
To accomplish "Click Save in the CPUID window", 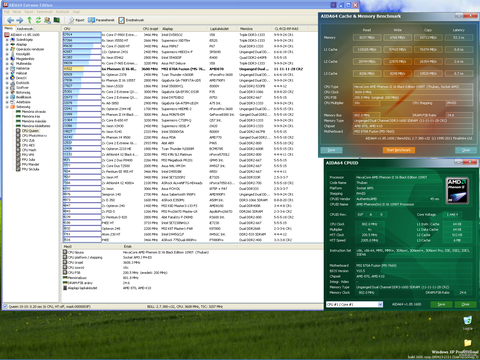I will click(x=441, y=304).
